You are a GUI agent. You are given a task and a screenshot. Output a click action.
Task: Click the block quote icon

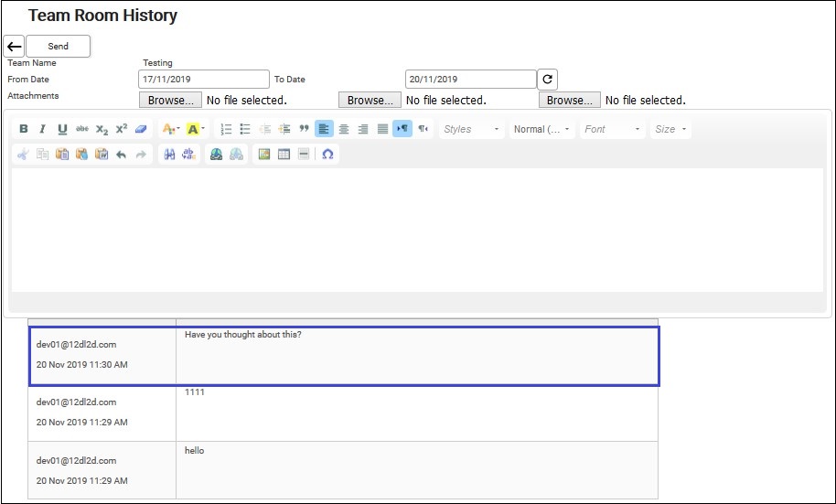click(x=304, y=129)
